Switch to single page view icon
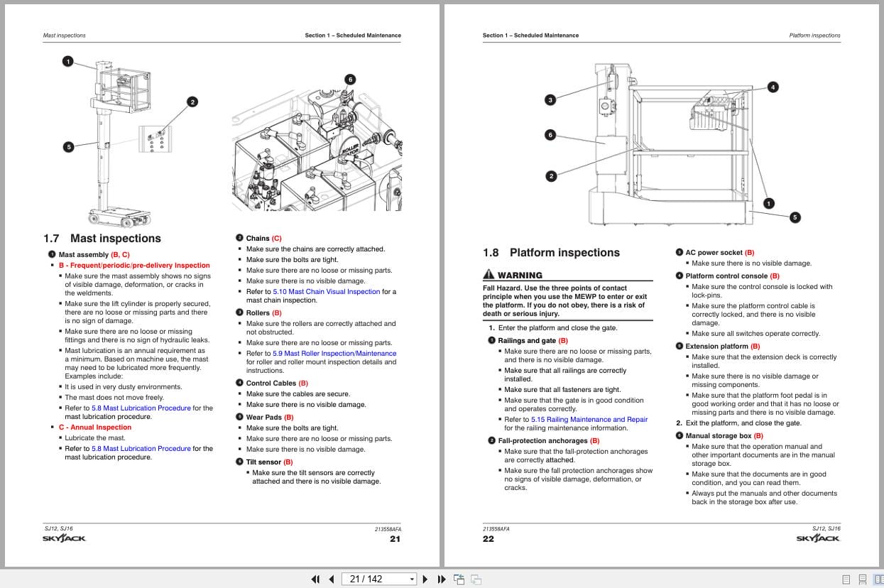884x588 pixels. 846,578
